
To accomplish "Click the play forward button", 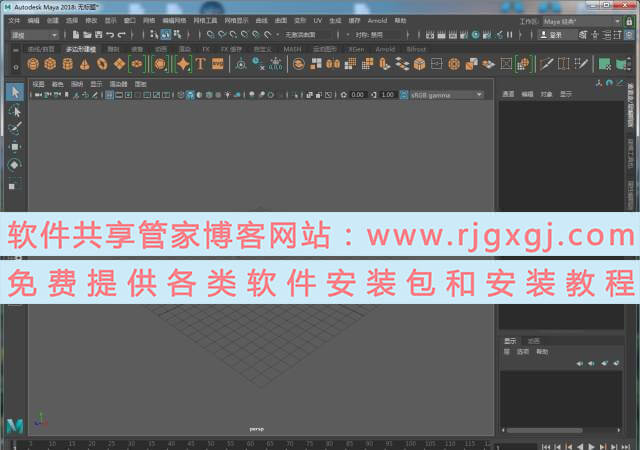I will (x=591, y=447).
